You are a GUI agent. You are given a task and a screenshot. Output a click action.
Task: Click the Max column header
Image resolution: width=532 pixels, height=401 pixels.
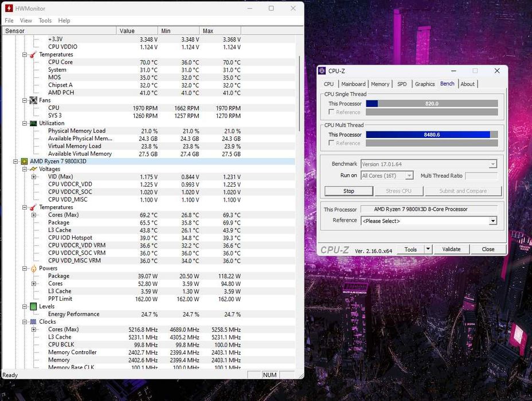[x=220, y=31]
